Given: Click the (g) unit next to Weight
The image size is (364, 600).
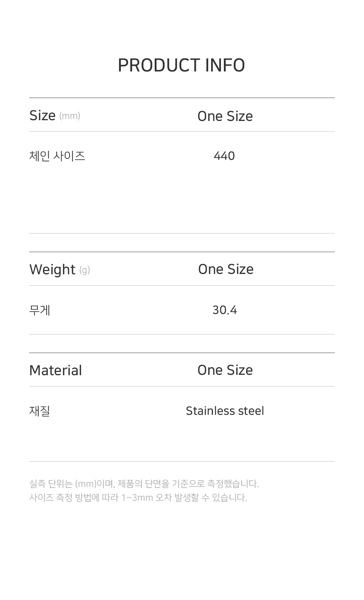Looking at the screenshot, I should click(84, 270).
